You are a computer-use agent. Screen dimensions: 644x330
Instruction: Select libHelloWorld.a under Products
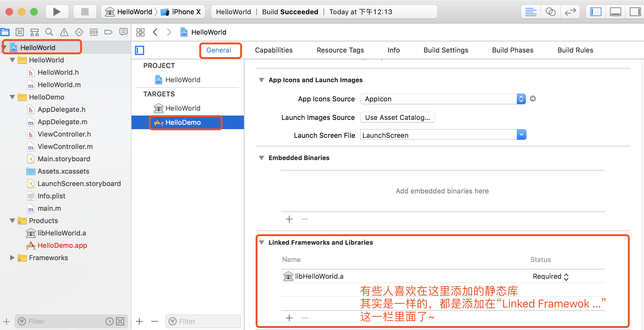(62, 233)
